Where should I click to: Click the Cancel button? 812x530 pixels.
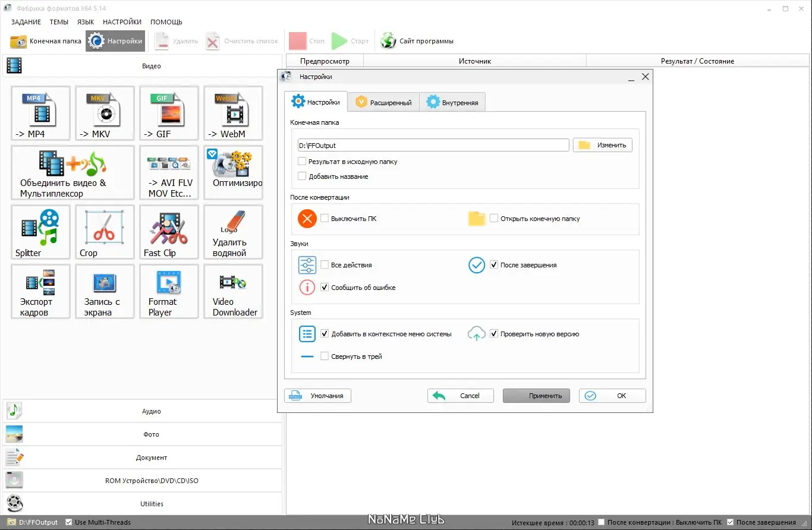[461, 396]
